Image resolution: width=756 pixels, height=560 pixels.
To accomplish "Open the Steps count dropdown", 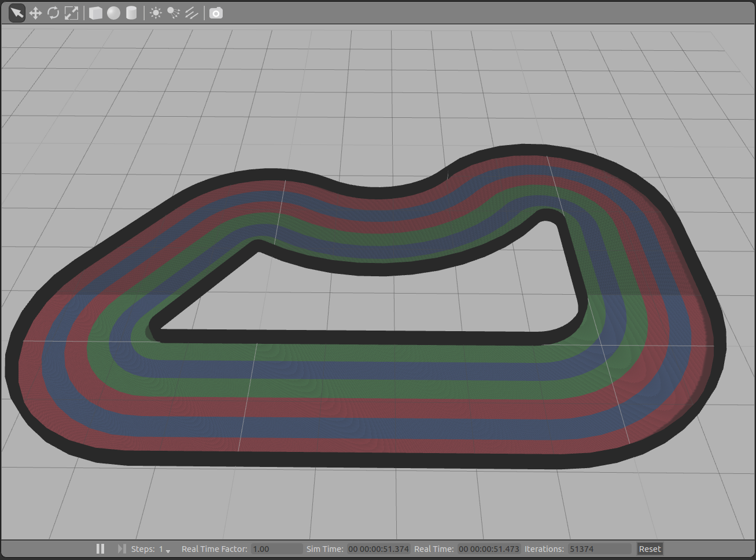I will (165, 549).
